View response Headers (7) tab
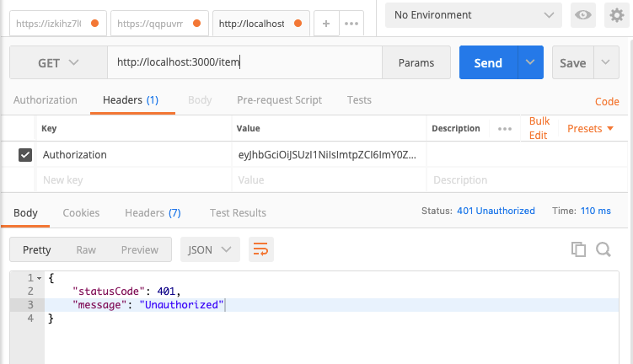633x364 pixels. coord(153,213)
